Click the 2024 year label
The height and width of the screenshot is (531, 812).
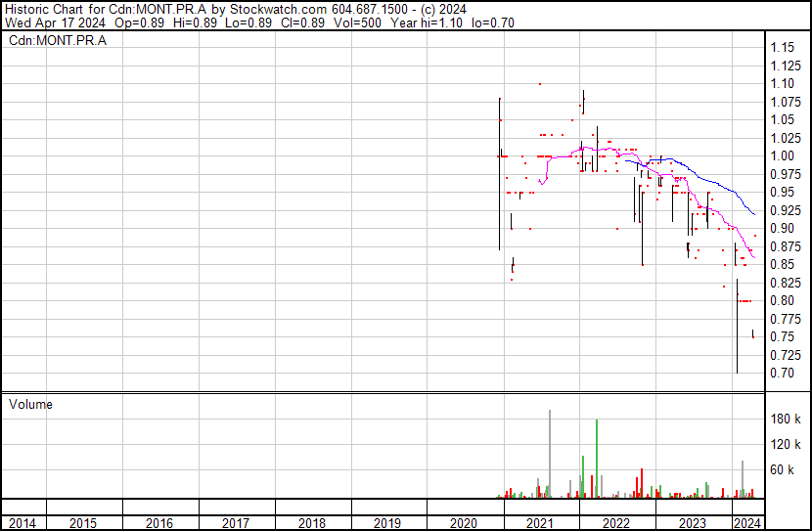tap(747, 523)
